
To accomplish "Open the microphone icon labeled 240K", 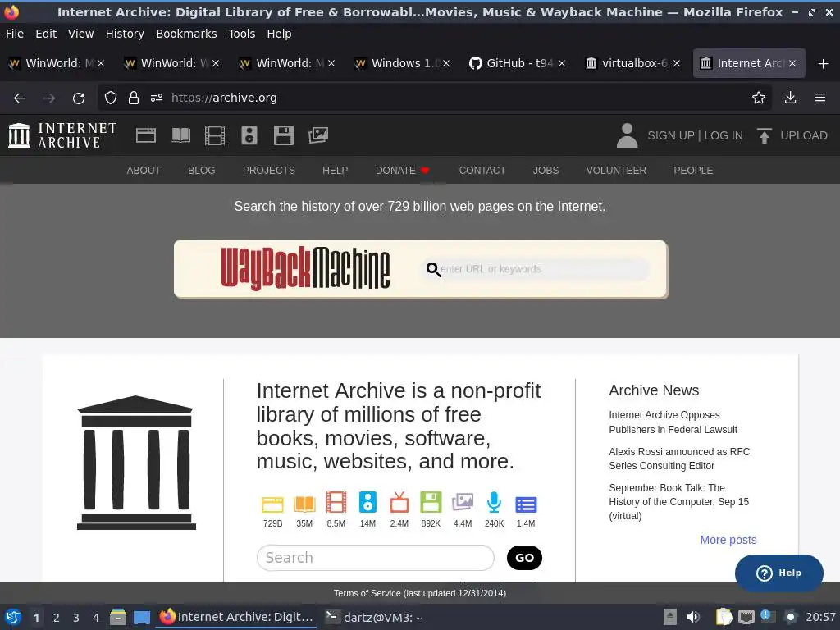I will tap(494, 503).
